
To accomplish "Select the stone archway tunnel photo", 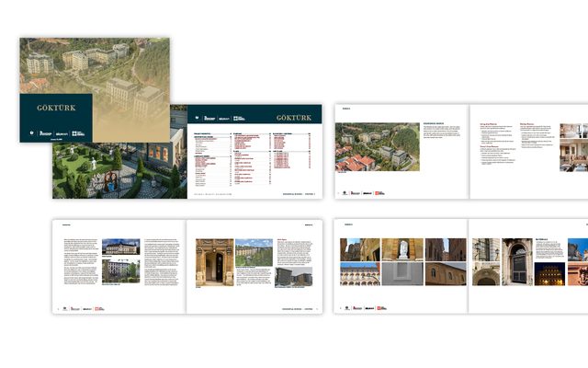I will (x=486, y=274).
